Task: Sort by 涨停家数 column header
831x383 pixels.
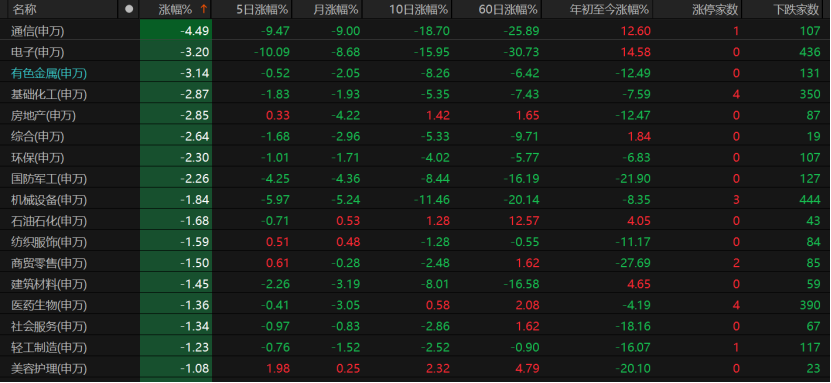Action: point(715,9)
